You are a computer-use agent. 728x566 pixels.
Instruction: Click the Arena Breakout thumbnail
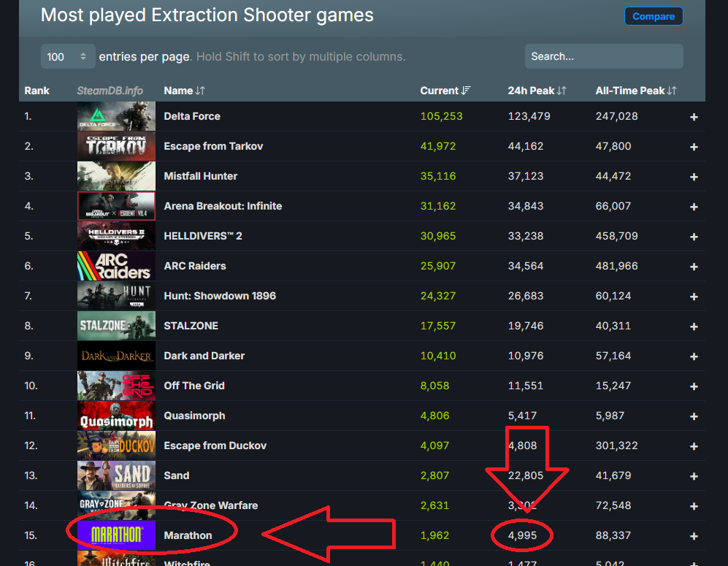116,206
